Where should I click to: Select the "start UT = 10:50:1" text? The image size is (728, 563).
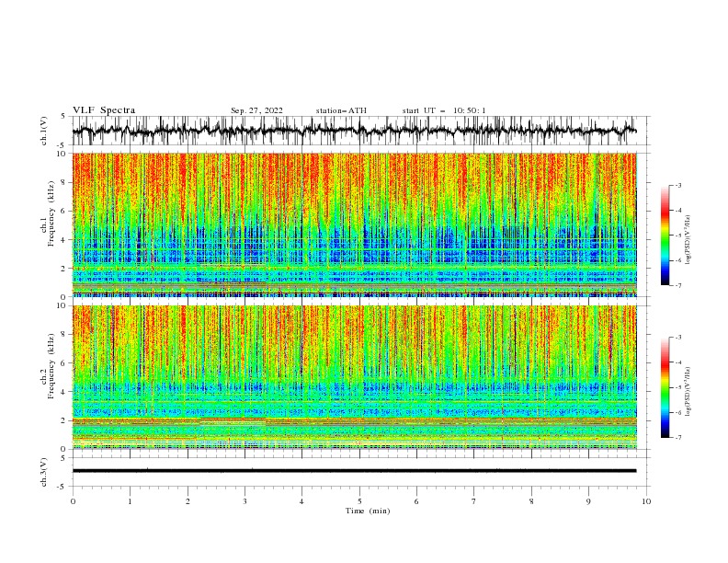pos(444,110)
